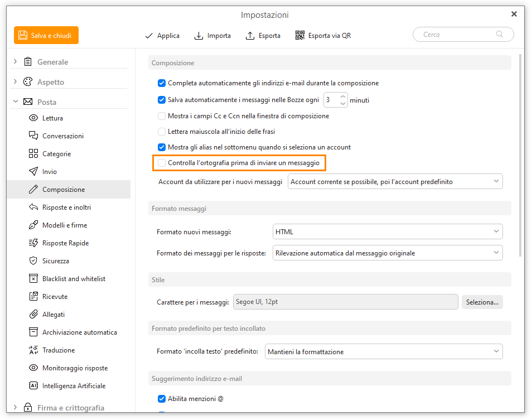532x420 pixels.
Task: Click the Cerca search field
Action: [463, 34]
